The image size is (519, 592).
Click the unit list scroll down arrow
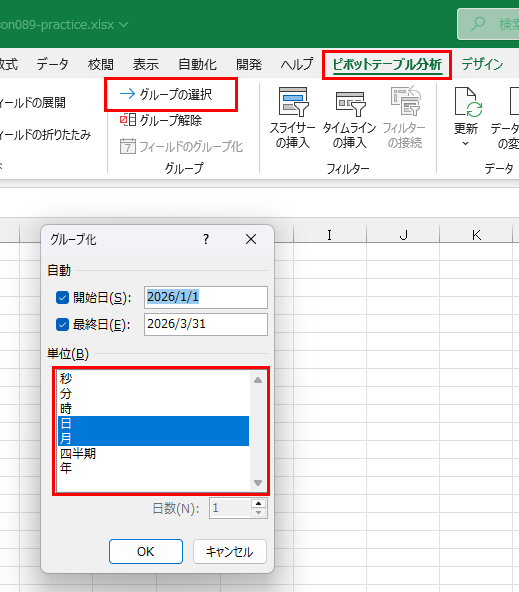[258, 483]
